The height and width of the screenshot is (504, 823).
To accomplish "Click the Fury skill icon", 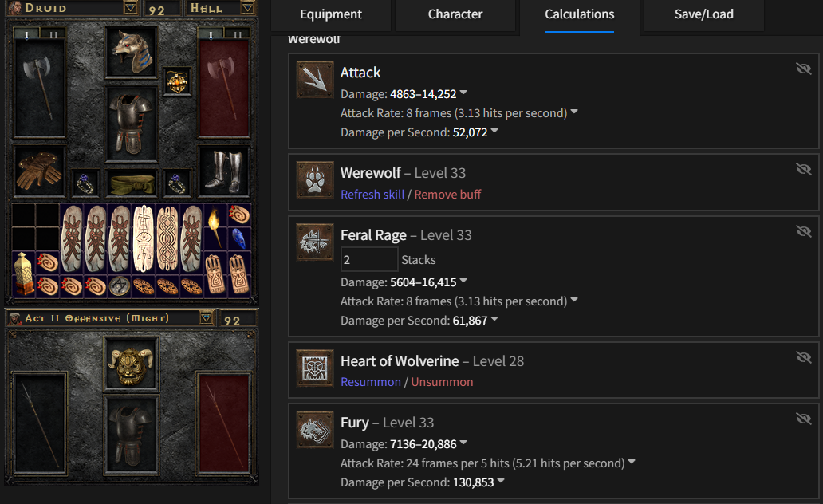I will 315,430.
